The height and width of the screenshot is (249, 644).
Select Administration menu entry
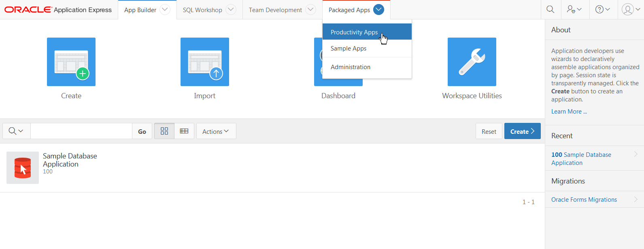pyautogui.click(x=367, y=67)
